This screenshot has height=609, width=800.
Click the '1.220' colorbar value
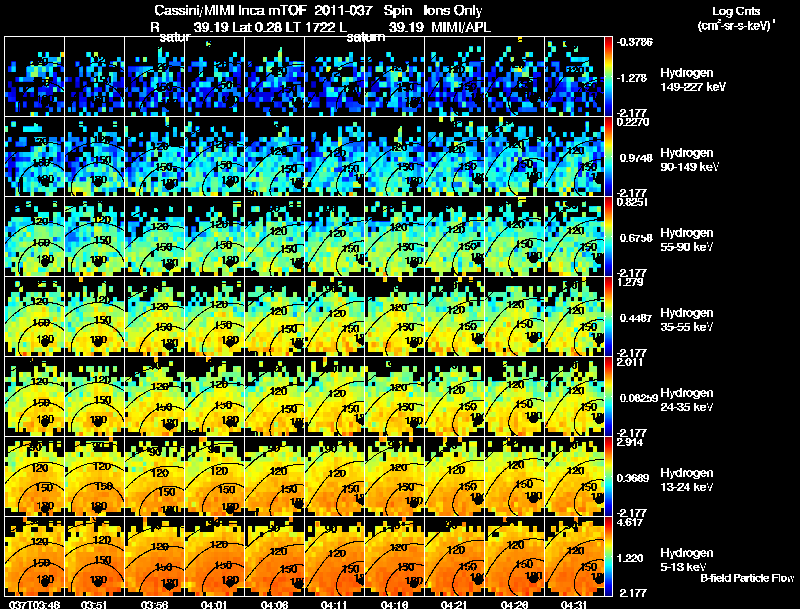631,559
